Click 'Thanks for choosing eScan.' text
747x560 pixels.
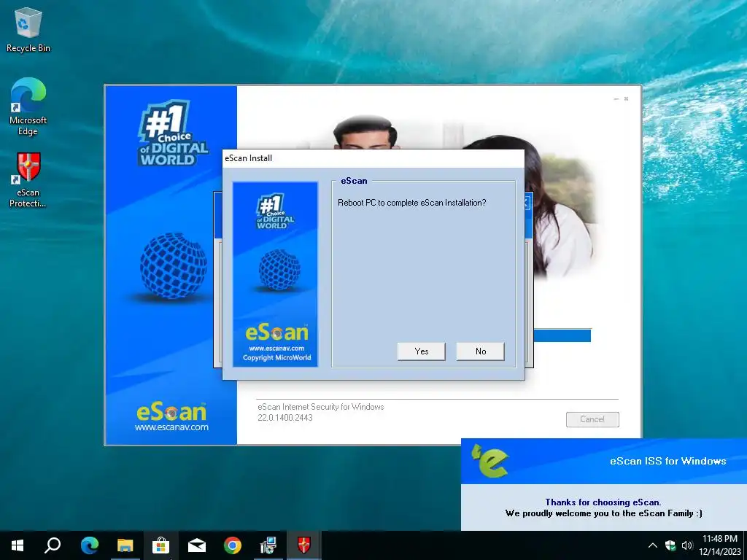(603, 502)
